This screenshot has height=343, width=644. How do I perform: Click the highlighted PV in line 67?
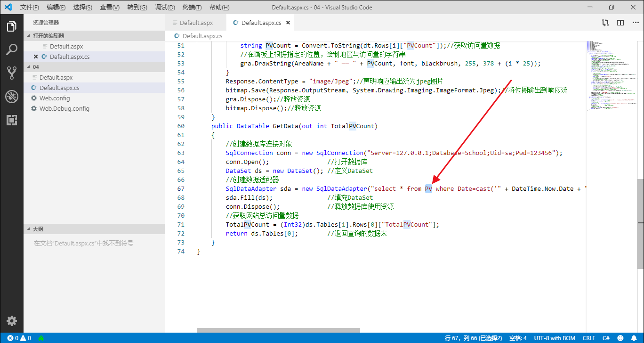(x=428, y=188)
